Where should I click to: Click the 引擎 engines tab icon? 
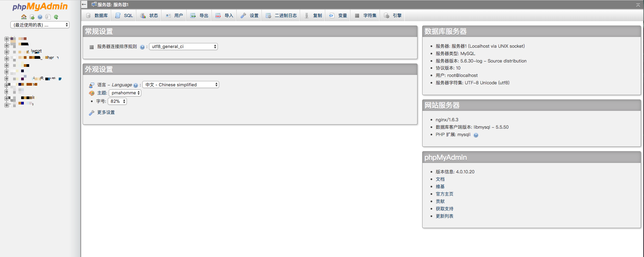point(387,15)
